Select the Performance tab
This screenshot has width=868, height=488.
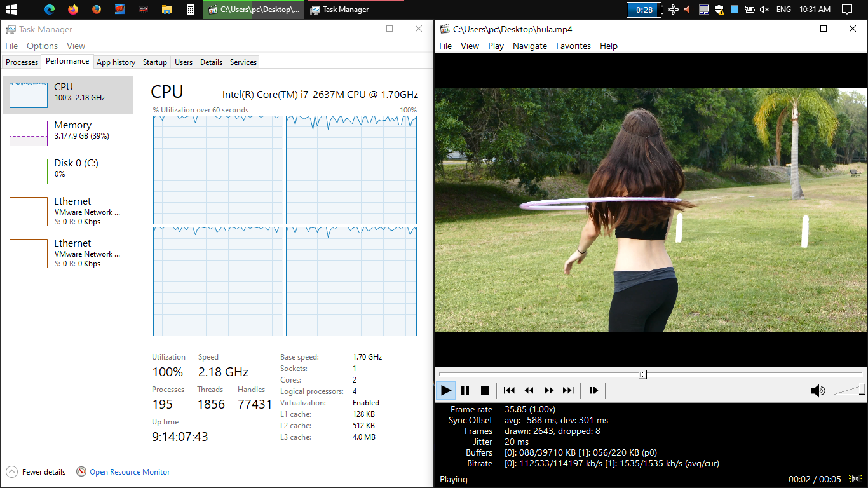pyautogui.click(x=67, y=61)
